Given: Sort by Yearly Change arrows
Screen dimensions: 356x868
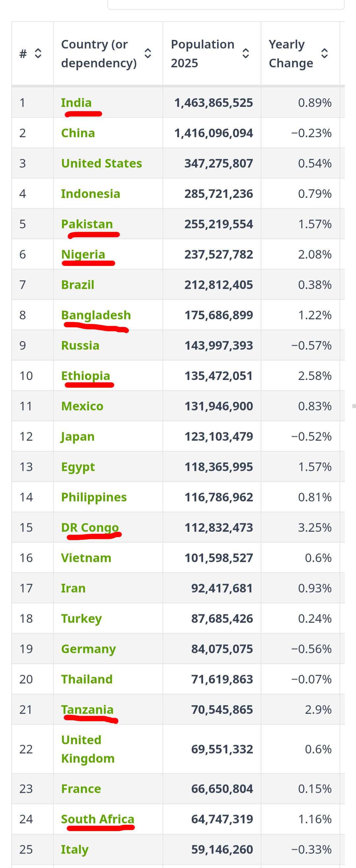Looking at the screenshot, I should coord(324,53).
